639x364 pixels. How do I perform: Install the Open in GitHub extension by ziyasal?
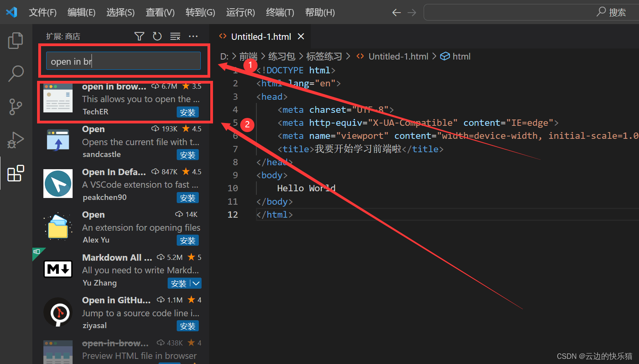click(x=188, y=326)
